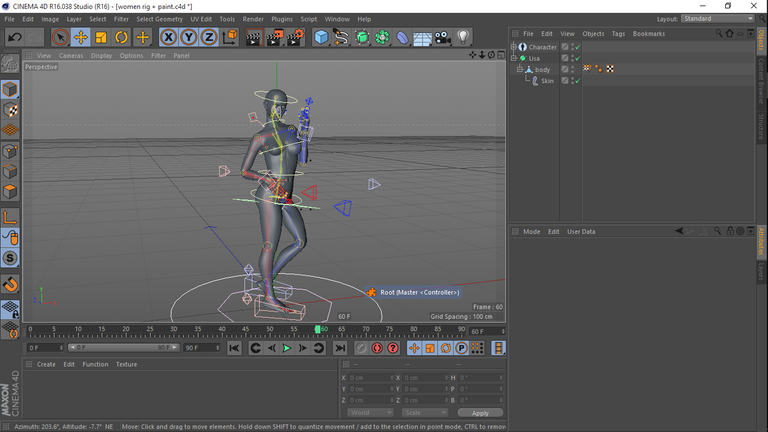768x432 pixels.
Task: Switch to Polygons mode icon
Action: click(x=10, y=192)
